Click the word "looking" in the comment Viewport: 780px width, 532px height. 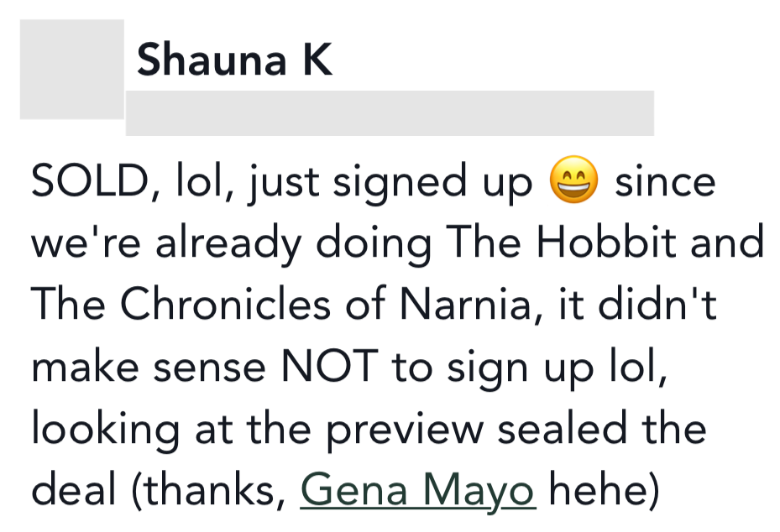(x=105, y=430)
